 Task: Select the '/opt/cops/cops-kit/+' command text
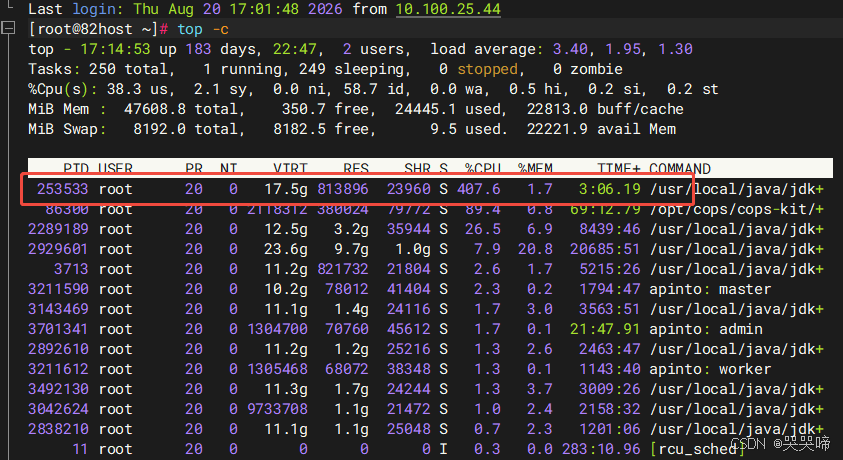[x=736, y=209]
